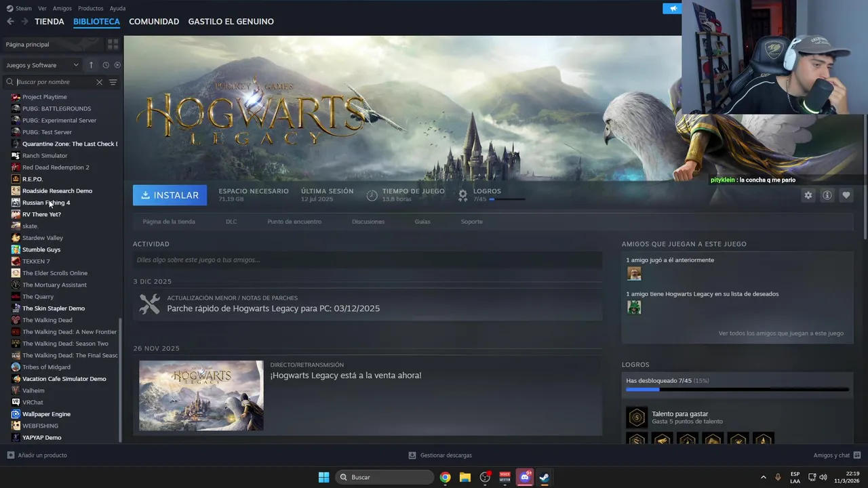This screenshot has width=868, height=488.
Task: Open Punto de encuentro tab
Action: click(x=294, y=222)
